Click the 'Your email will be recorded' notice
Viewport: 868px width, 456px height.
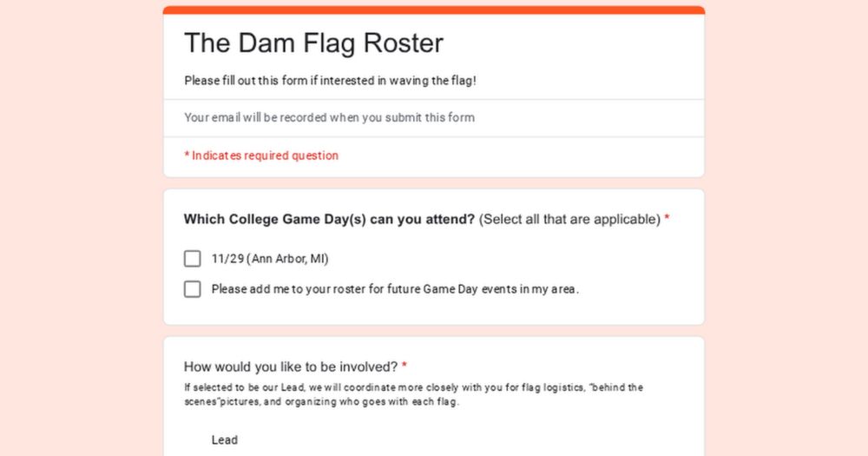coord(329,117)
